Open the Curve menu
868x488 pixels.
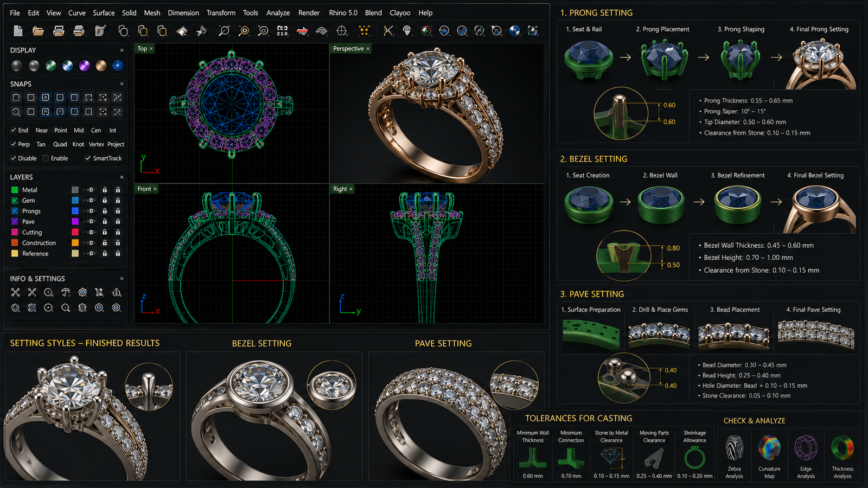76,12
